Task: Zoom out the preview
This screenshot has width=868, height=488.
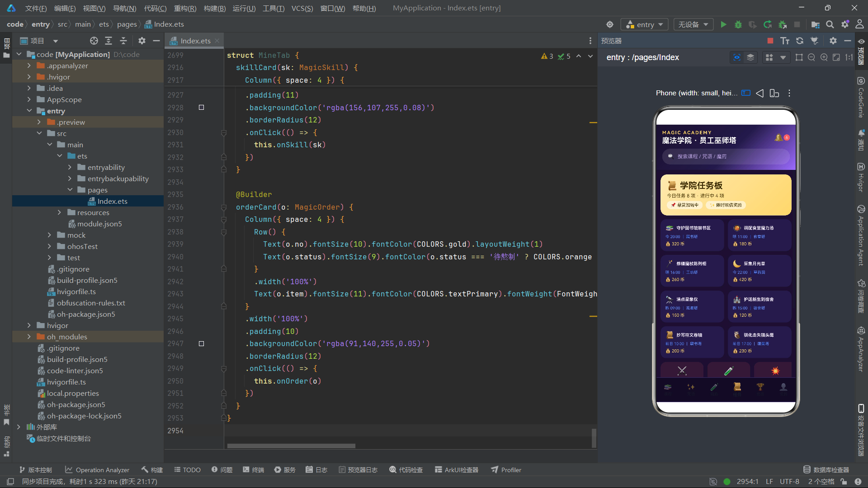Action: tap(811, 57)
